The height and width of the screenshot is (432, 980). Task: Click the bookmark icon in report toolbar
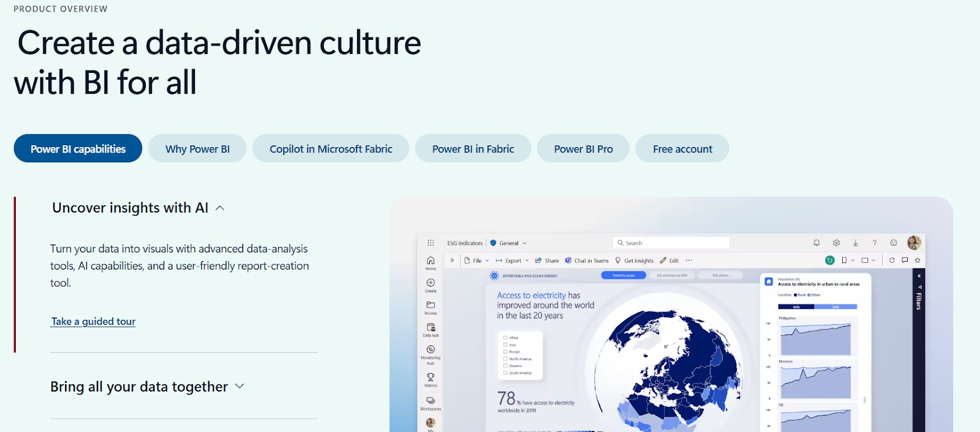point(844,260)
